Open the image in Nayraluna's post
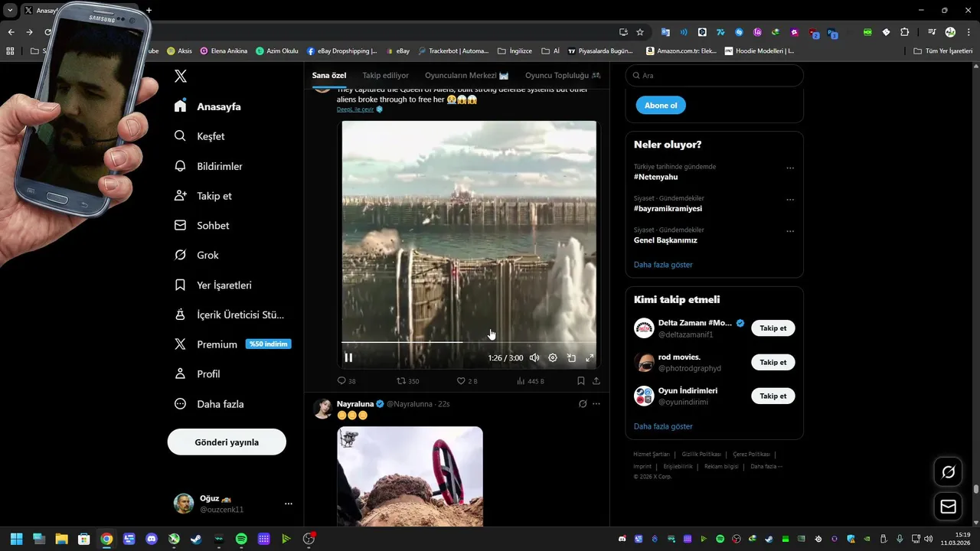 410,476
